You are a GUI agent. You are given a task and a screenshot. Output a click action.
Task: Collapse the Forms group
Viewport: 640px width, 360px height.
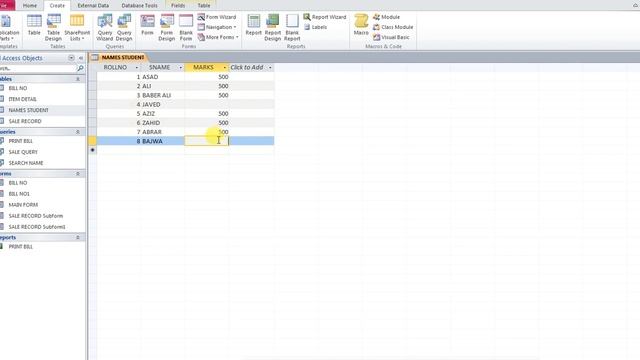[x=78, y=173]
